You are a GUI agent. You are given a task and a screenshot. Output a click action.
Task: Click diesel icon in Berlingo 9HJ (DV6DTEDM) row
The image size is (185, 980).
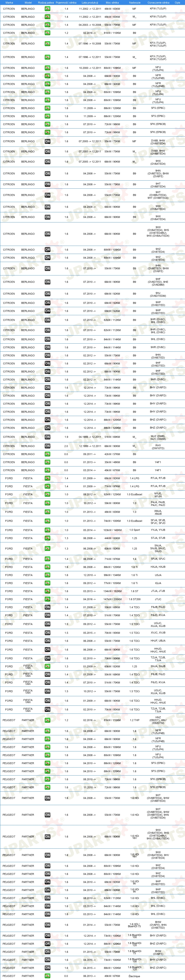click(x=48, y=294)
